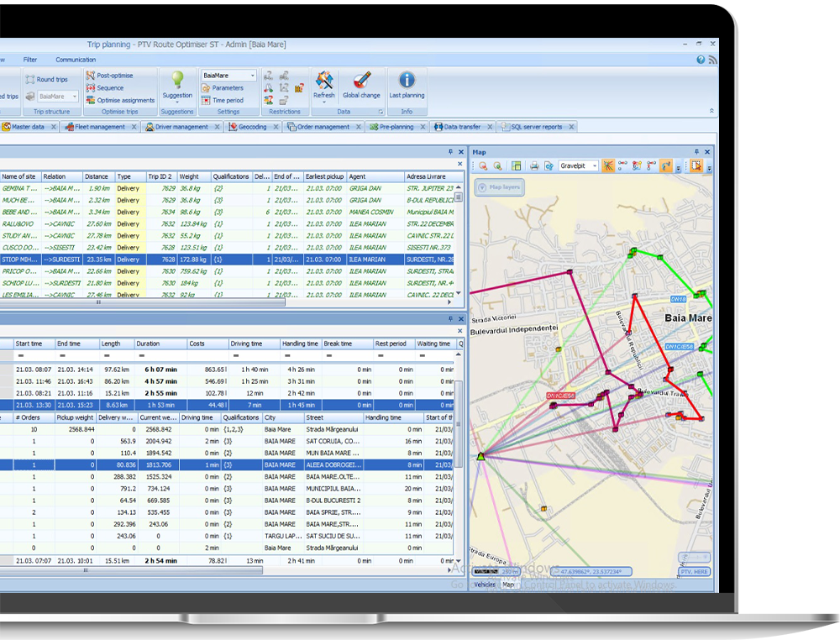This screenshot has height=640, width=840.
Task: Select the trip with 6 h 07 min duration
Action: pyautogui.click(x=227, y=370)
